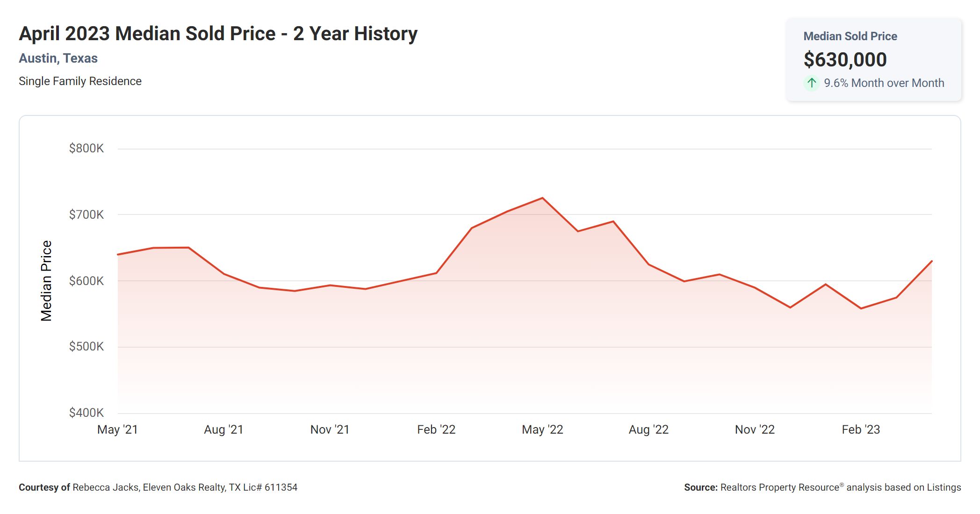Click the $500K y-axis label
The width and height of the screenshot is (980, 514).
86,347
